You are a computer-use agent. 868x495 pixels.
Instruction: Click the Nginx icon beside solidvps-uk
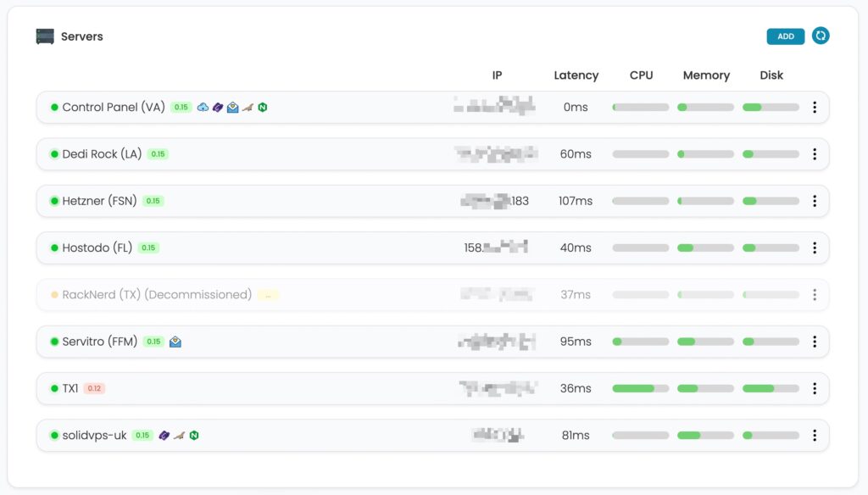click(193, 436)
